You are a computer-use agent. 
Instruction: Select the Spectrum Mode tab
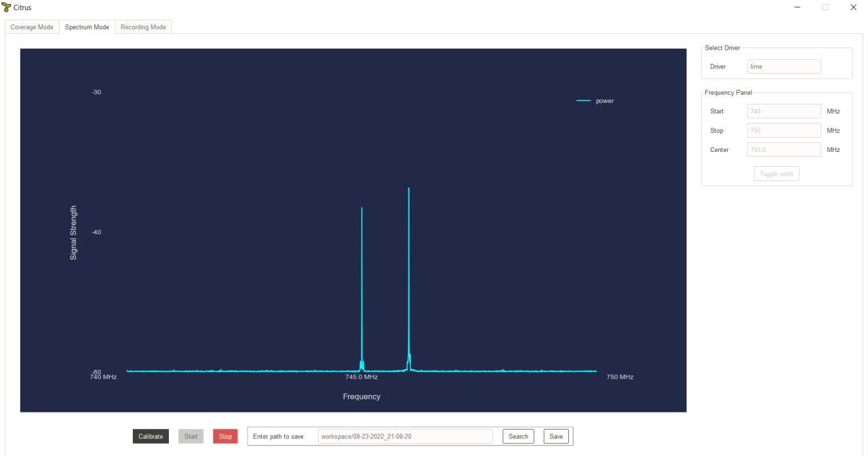[87, 27]
